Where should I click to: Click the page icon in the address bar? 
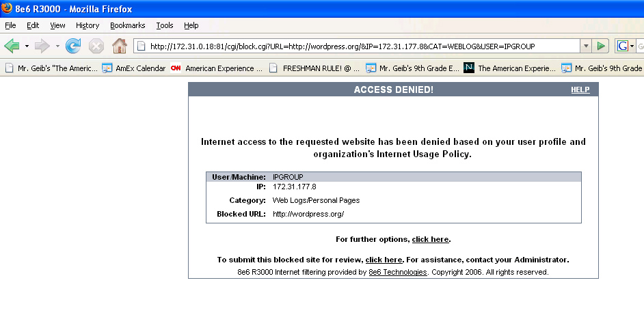[x=141, y=46]
